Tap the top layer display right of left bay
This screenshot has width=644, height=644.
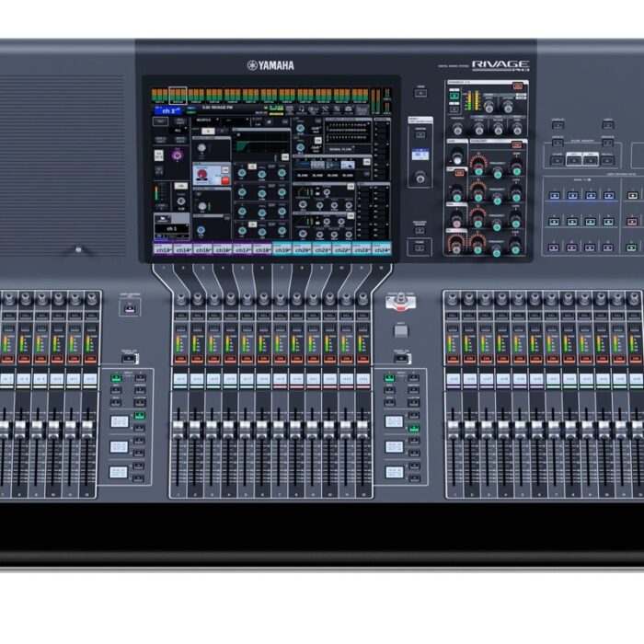point(120,421)
